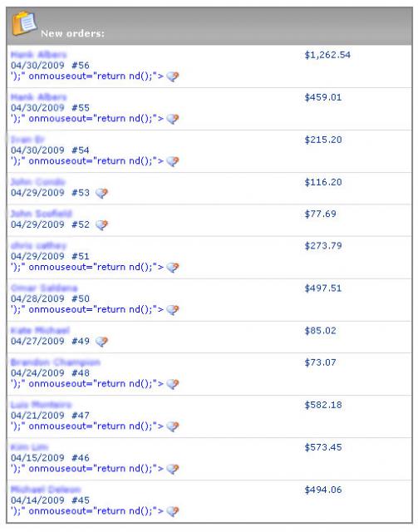Viewport: 418px width, 532px height.
Task: Click customer name link for order #48
Action: 56,362
